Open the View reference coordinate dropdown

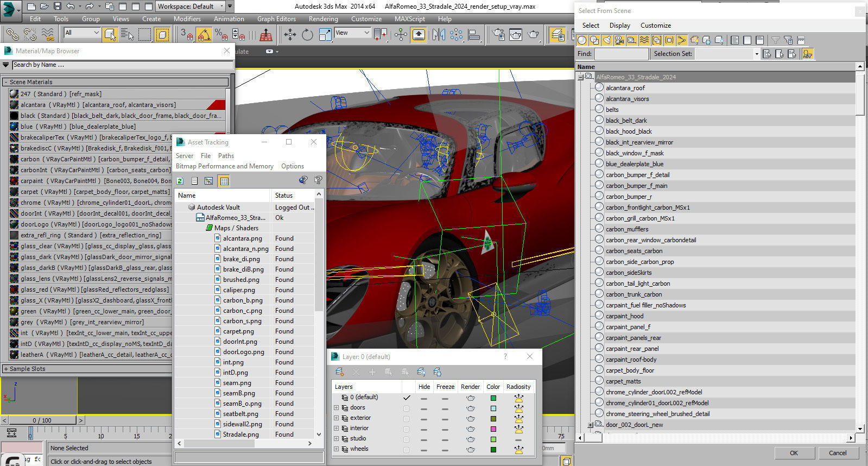(x=352, y=33)
